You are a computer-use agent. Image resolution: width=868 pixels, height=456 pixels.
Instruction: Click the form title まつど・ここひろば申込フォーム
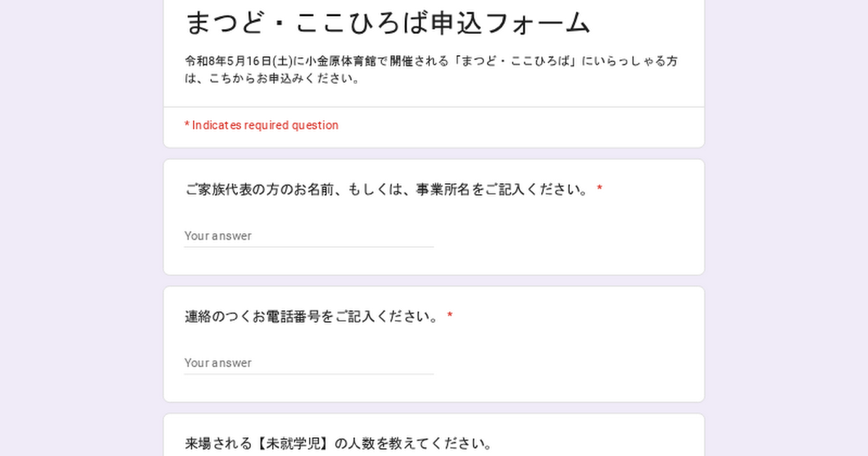click(388, 23)
